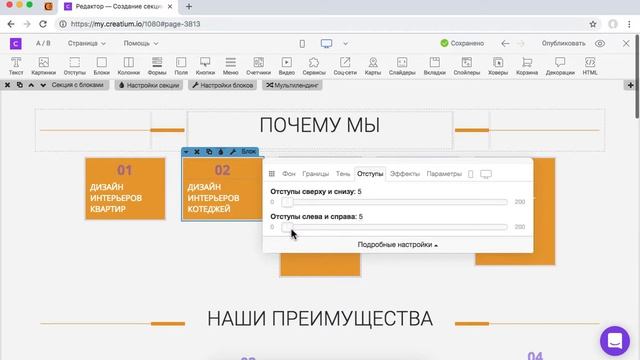Move section up with arrow
The width and height of the screenshot is (640, 360).
tap(31, 85)
